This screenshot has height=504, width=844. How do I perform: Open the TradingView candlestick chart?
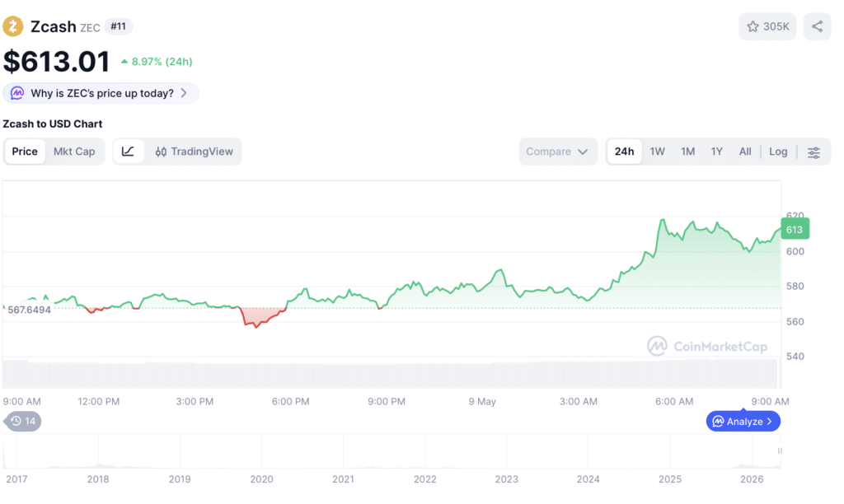tap(194, 152)
